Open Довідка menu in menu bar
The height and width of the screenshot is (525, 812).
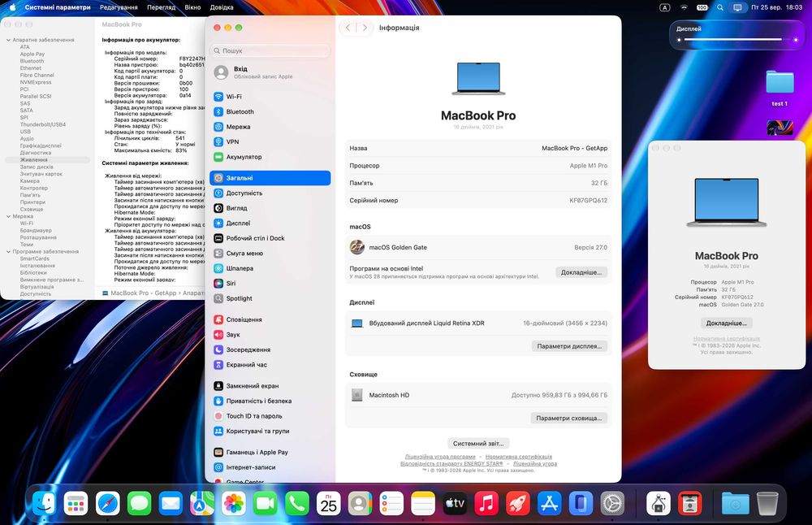pos(222,7)
